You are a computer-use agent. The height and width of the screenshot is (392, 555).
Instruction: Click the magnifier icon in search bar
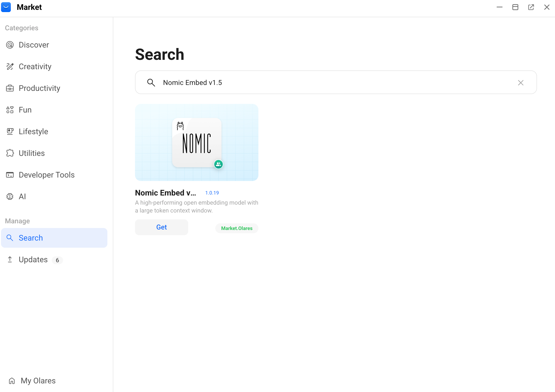click(151, 82)
